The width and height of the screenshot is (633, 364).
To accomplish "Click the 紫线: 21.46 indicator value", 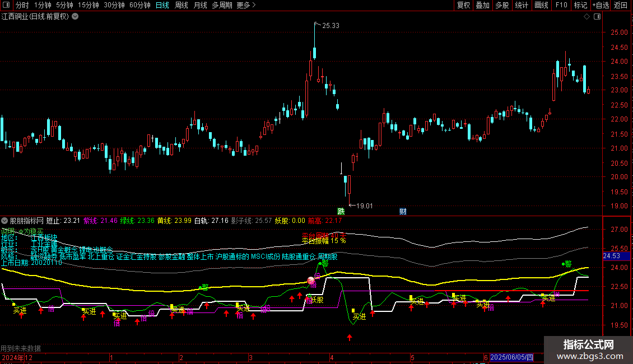I will (100, 221).
